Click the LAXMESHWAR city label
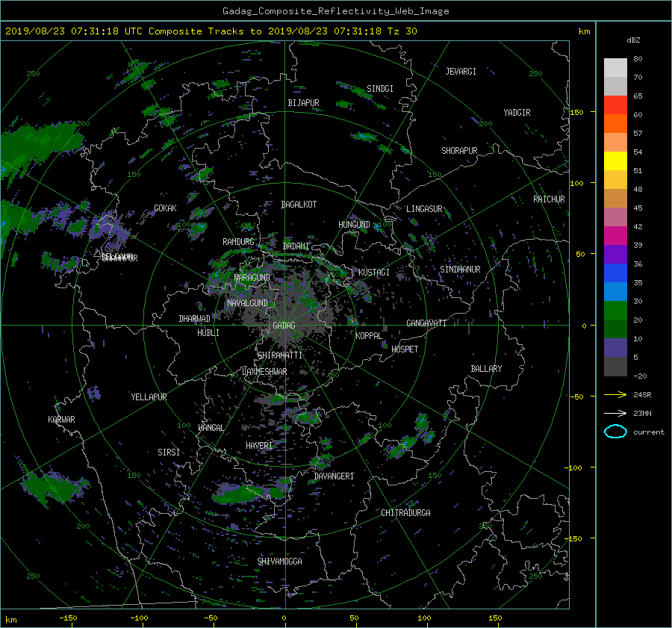The width and height of the screenshot is (672, 628). point(264,372)
